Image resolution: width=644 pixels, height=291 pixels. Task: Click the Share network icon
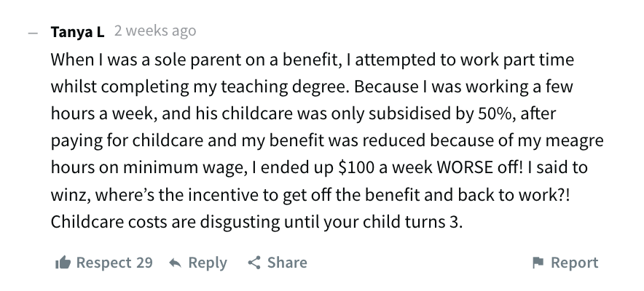254,263
